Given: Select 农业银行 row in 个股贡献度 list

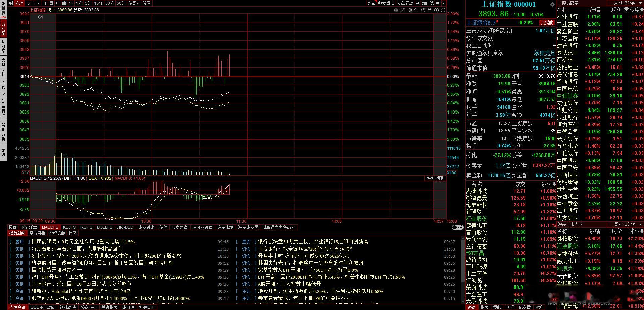Looking at the screenshot, I should coord(600,17).
